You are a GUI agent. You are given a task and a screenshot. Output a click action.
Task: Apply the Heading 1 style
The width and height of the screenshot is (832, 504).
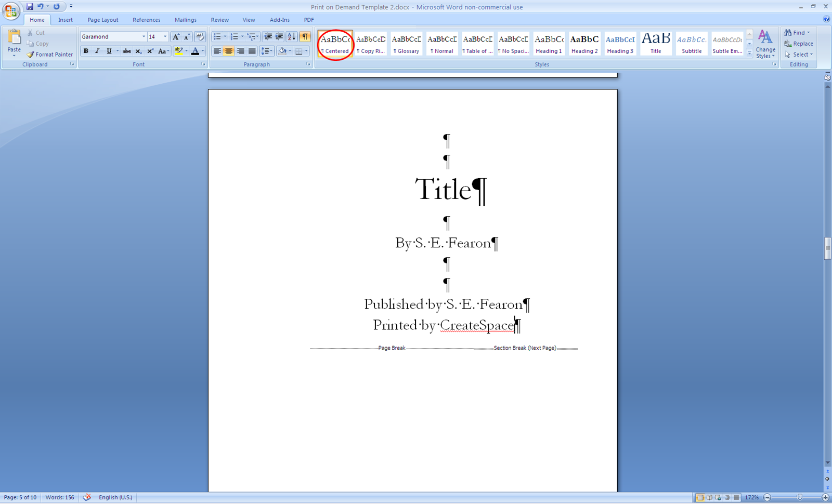pyautogui.click(x=549, y=44)
